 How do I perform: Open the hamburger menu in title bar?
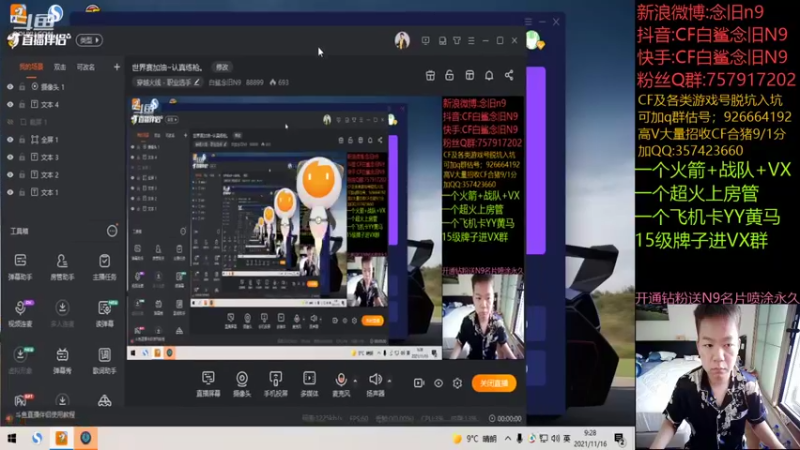471,40
